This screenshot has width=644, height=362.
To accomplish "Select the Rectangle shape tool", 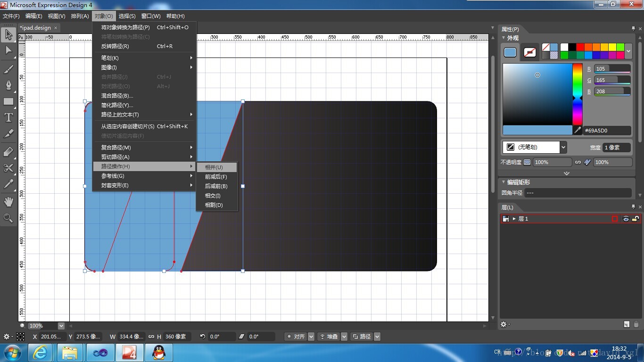I will point(8,101).
